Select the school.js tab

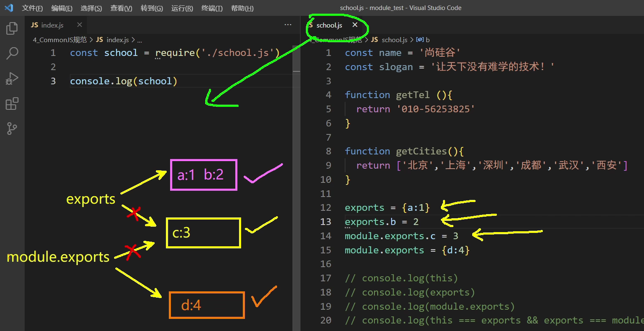click(329, 25)
